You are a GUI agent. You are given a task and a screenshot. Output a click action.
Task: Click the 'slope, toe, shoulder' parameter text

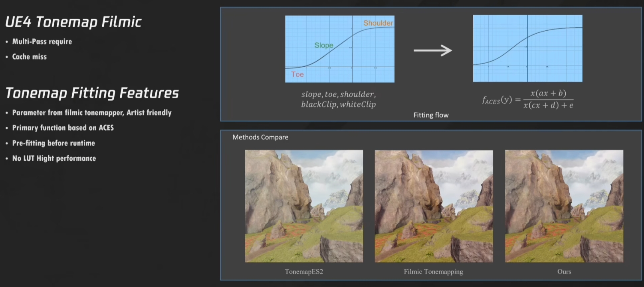tap(339, 94)
